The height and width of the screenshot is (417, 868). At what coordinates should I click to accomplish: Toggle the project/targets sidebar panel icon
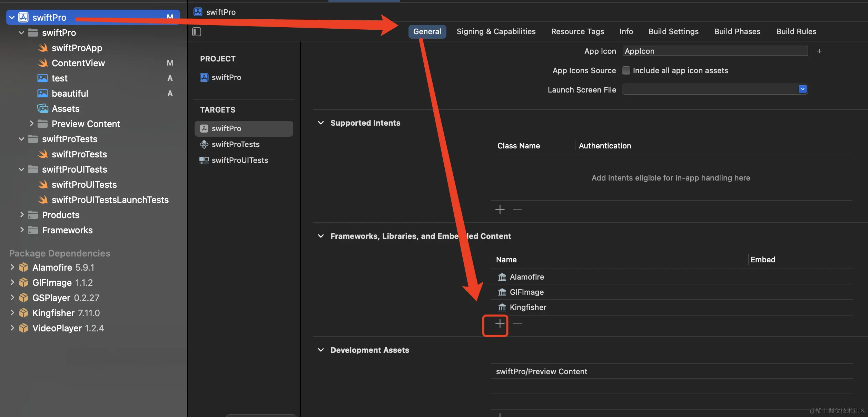click(197, 32)
